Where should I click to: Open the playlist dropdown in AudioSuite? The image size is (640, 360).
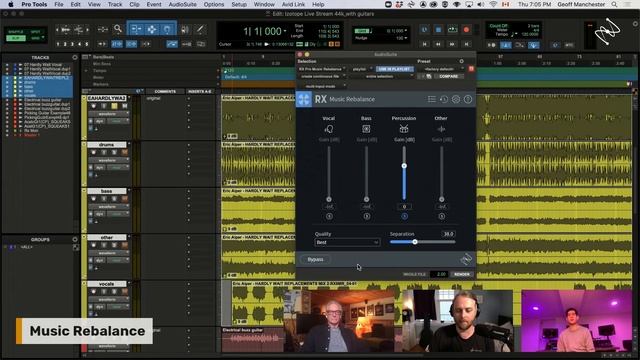tap(362, 69)
